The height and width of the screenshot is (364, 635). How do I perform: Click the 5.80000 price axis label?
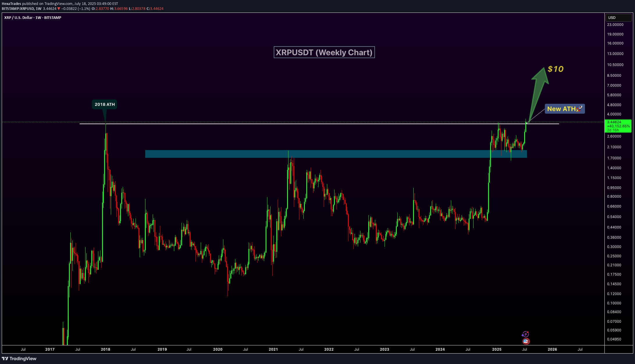614,95
